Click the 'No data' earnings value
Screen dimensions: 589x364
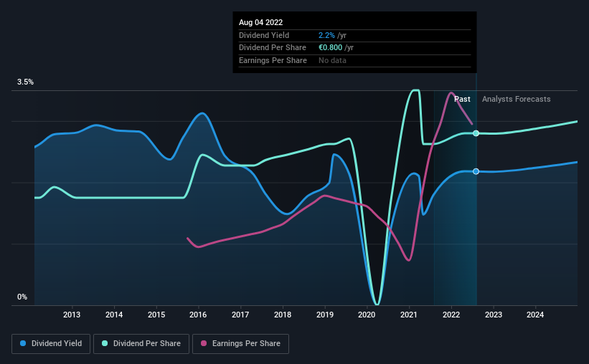(332, 60)
